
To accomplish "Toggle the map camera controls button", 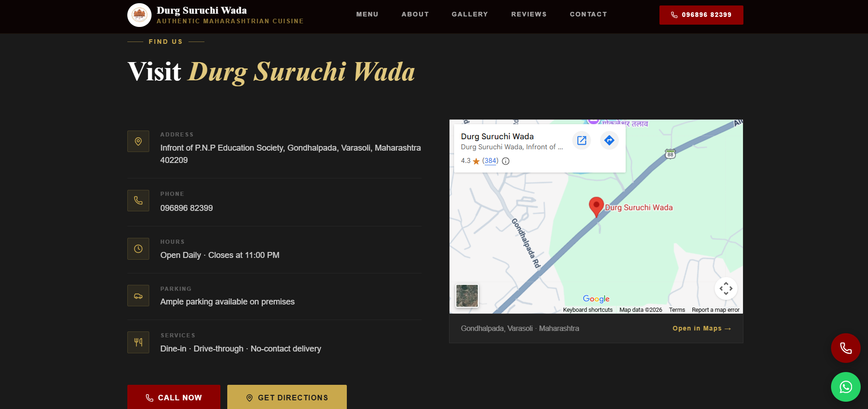I will pyautogui.click(x=726, y=288).
